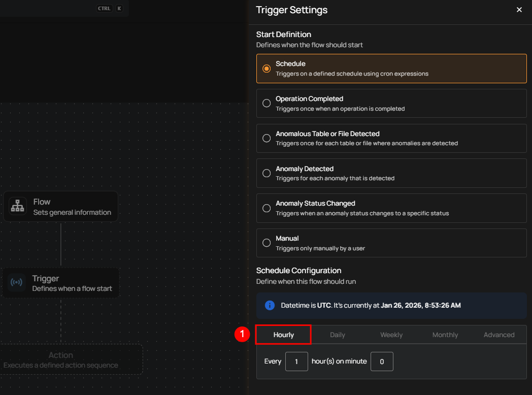532x395 pixels.
Task: Open the Monthly schedule tab
Action: coord(445,335)
